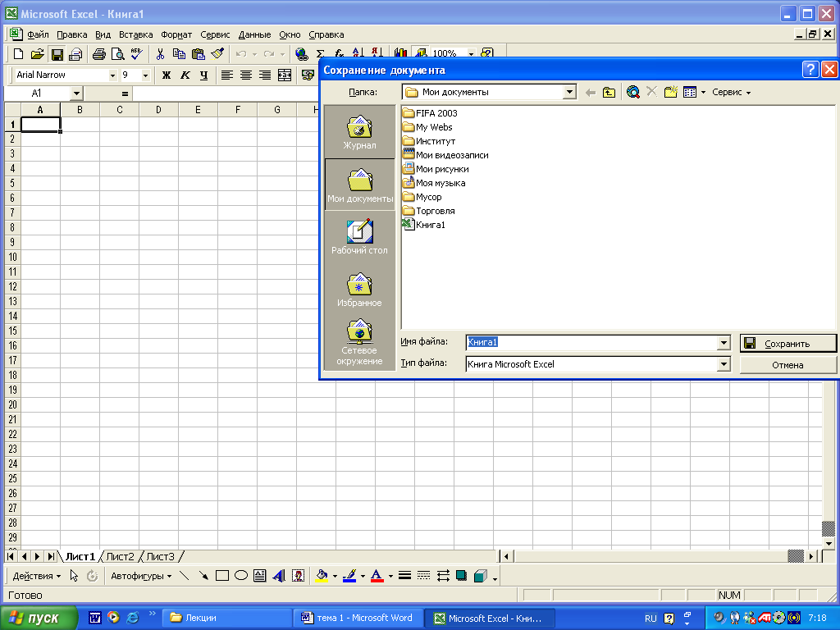Click the Sort Ascending icon

click(358, 52)
